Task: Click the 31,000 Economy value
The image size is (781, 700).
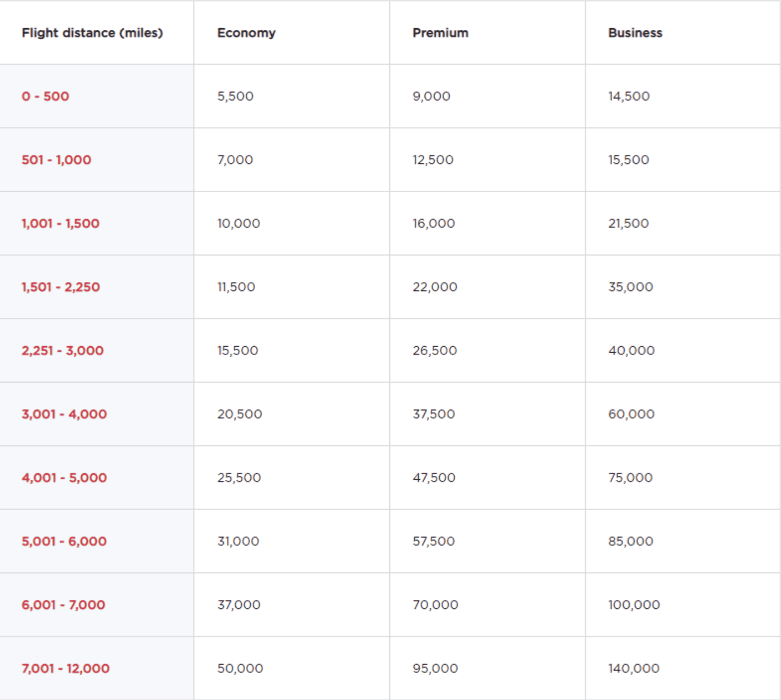Action: (x=238, y=541)
